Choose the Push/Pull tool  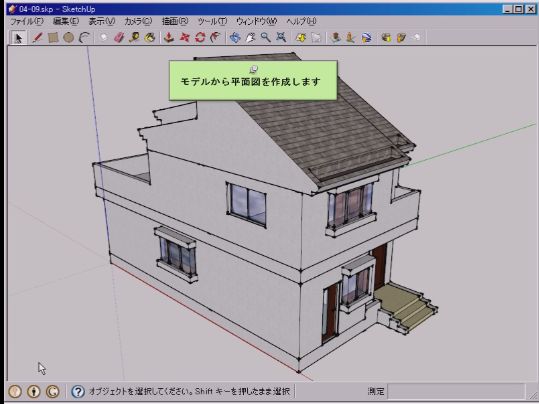click(168, 37)
